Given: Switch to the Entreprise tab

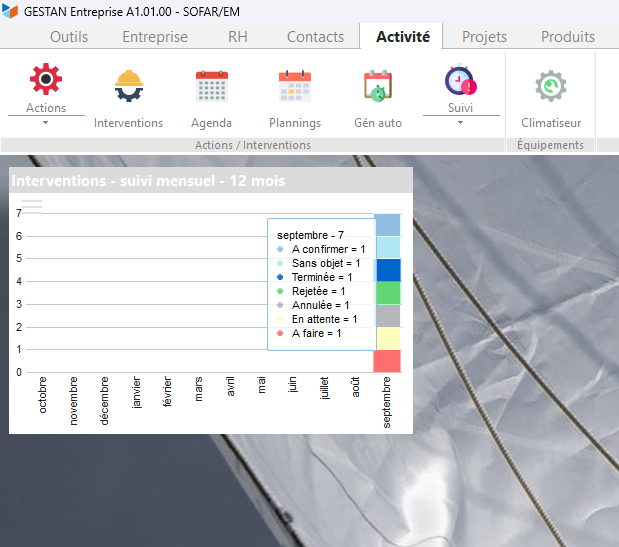Looking at the screenshot, I should 154,37.
